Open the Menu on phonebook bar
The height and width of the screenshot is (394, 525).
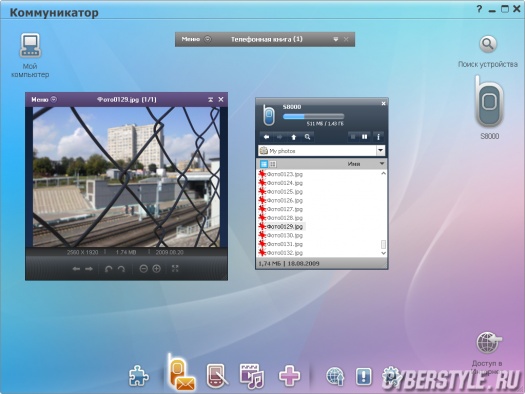(x=196, y=39)
